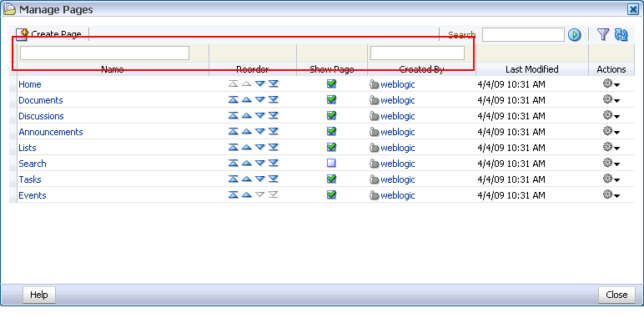The height and width of the screenshot is (318, 644).
Task: Open the Search page link
Action: pos(33,164)
